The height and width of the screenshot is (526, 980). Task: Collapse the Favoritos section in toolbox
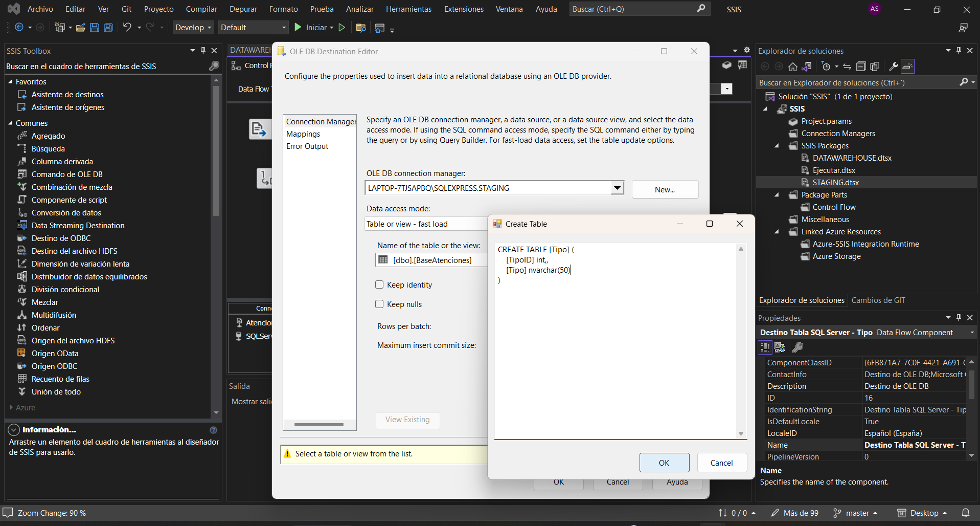coord(10,82)
